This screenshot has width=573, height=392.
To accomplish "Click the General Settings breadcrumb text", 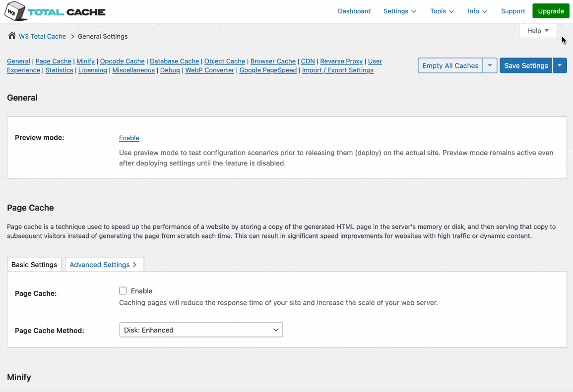I will coord(103,36).
